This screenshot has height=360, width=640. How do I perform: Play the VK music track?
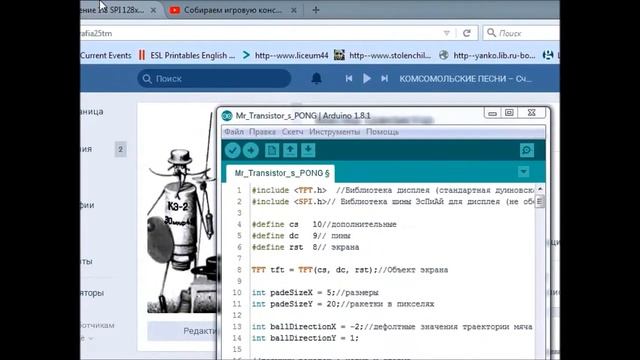coord(367,78)
